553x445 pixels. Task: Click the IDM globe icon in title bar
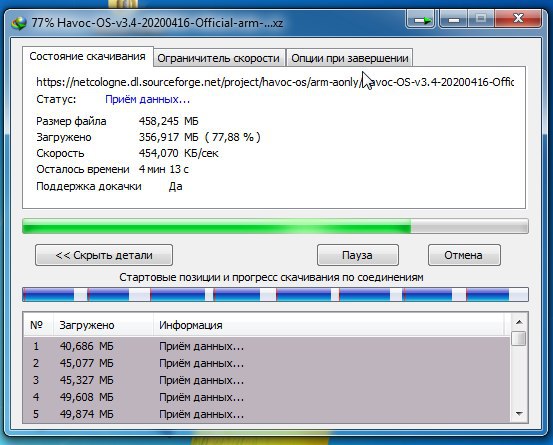click(19, 23)
